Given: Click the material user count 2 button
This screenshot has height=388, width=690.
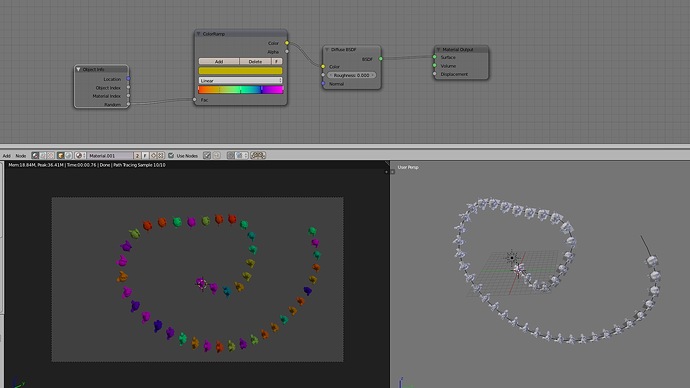Looking at the screenshot, I should 137,155.
